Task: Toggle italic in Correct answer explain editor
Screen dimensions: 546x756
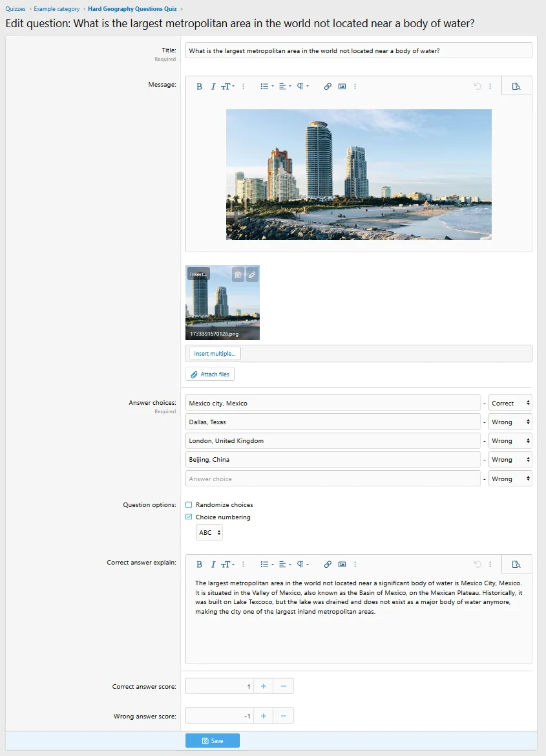Action: (213, 564)
